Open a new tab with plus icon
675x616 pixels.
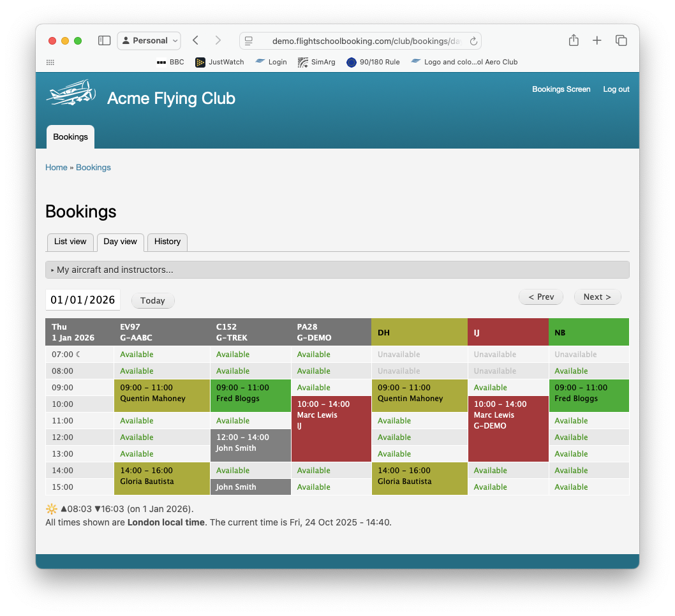click(597, 41)
